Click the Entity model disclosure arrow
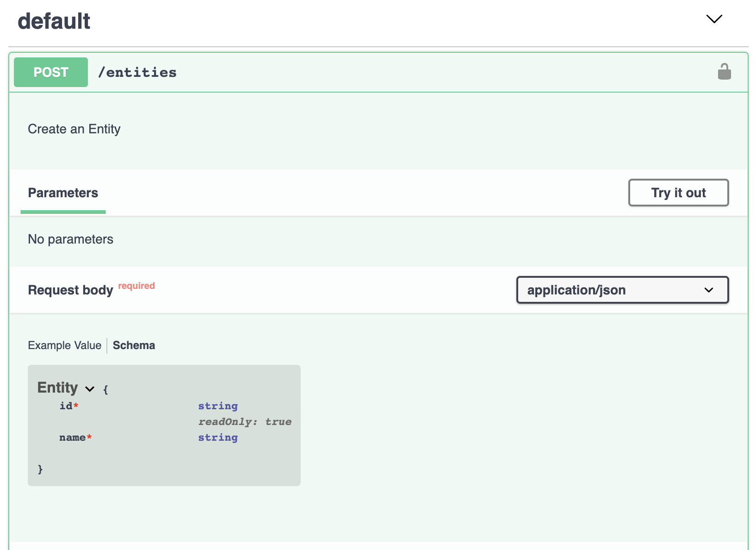This screenshot has height=550, width=756. tap(90, 389)
